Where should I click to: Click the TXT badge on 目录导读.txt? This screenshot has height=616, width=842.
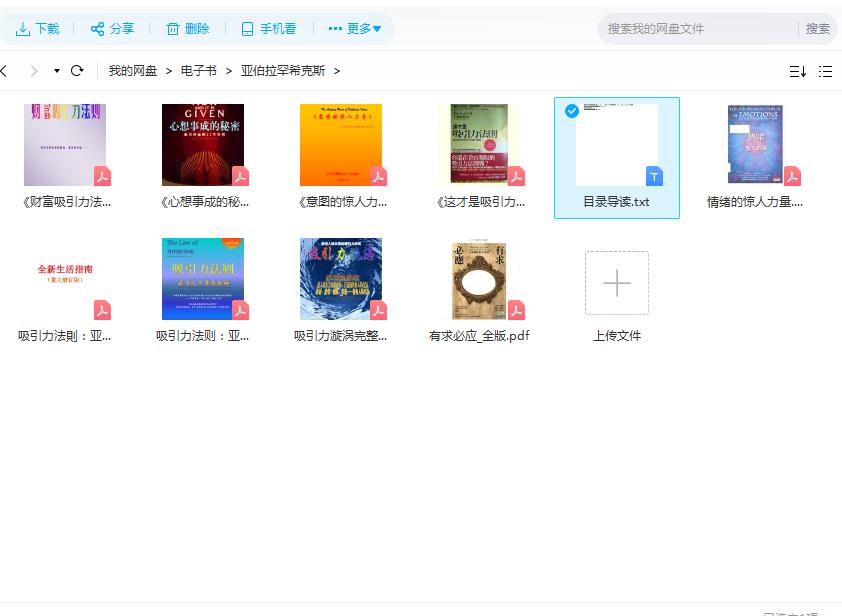tap(655, 177)
